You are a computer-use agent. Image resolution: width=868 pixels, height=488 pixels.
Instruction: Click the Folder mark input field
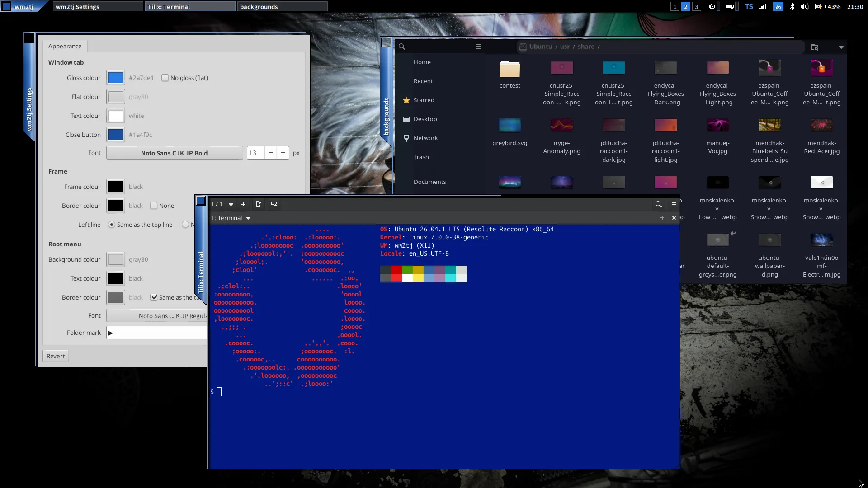click(156, 333)
